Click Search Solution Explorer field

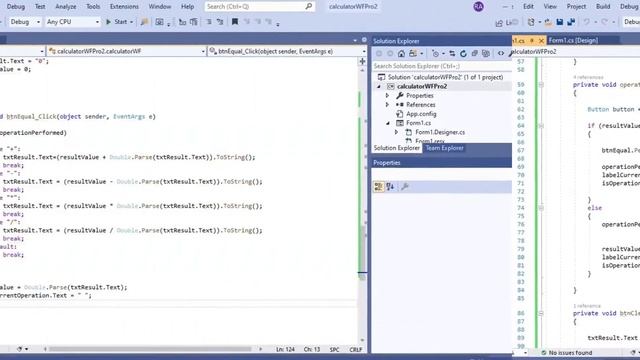[441, 66]
